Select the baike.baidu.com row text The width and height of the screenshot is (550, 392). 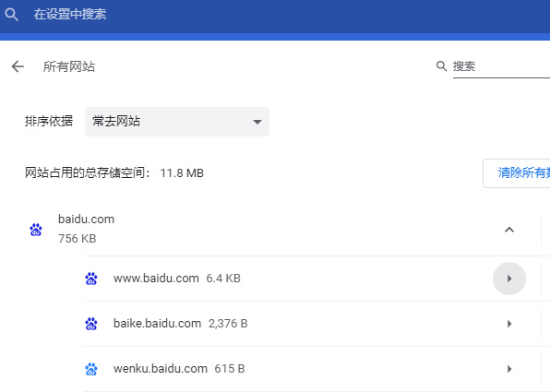coord(157,324)
